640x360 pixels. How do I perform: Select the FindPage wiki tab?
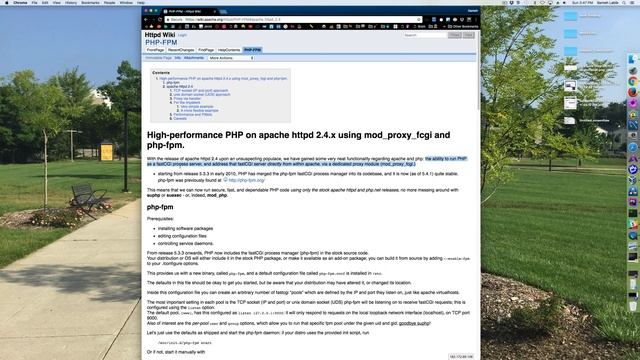206,50
